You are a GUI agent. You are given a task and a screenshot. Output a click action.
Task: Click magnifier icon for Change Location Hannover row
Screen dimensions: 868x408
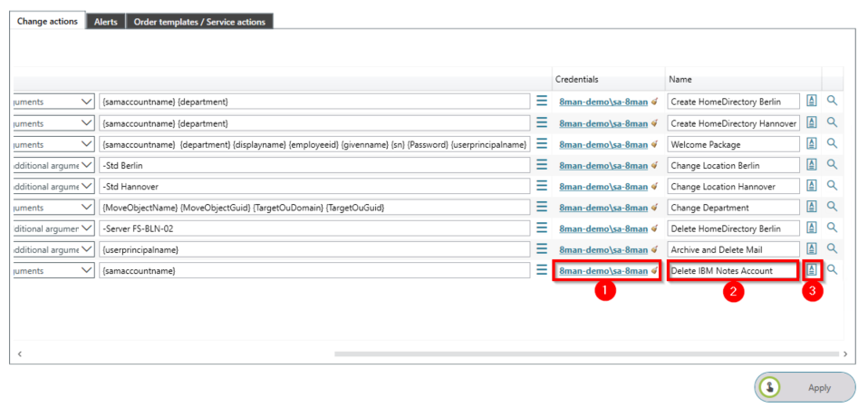pyautogui.click(x=832, y=186)
